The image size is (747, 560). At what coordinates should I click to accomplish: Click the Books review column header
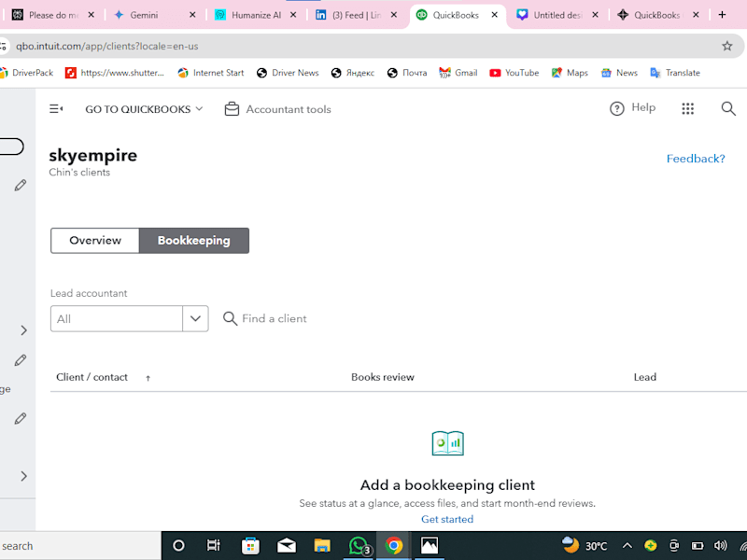[x=383, y=377]
